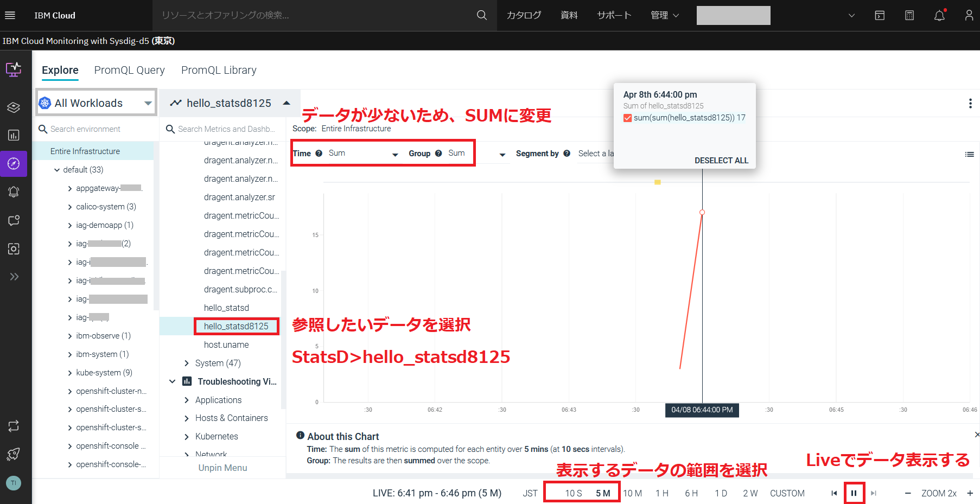The width and height of the screenshot is (980, 504).
Task: Open the Alerts bell icon in sidebar
Action: [x=14, y=192]
